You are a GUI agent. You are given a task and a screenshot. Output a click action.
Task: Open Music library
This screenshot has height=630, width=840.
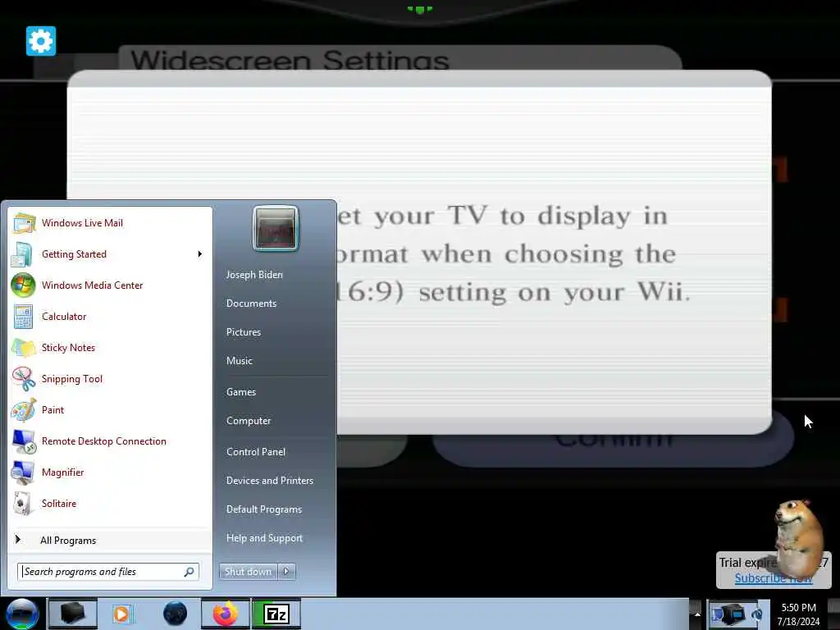pyautogui.click(x=239, y=361)
